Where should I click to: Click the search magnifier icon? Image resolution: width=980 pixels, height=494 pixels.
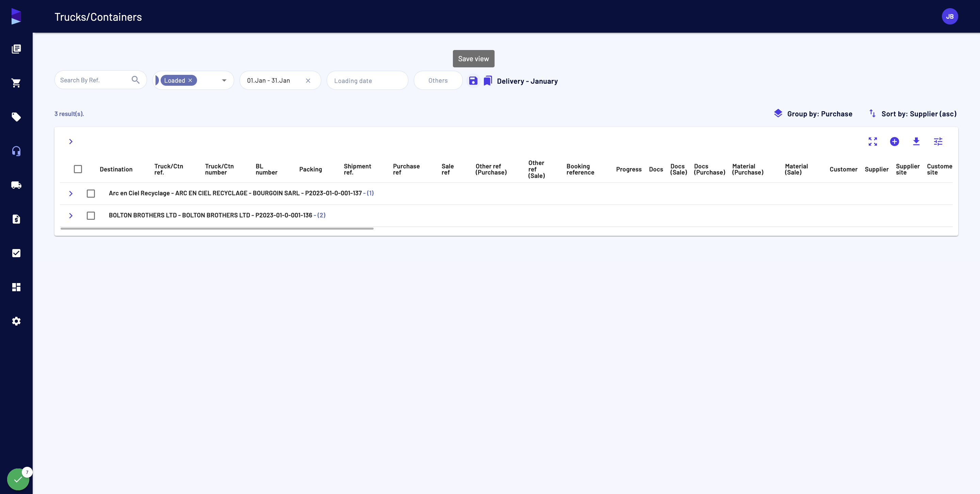135,80
